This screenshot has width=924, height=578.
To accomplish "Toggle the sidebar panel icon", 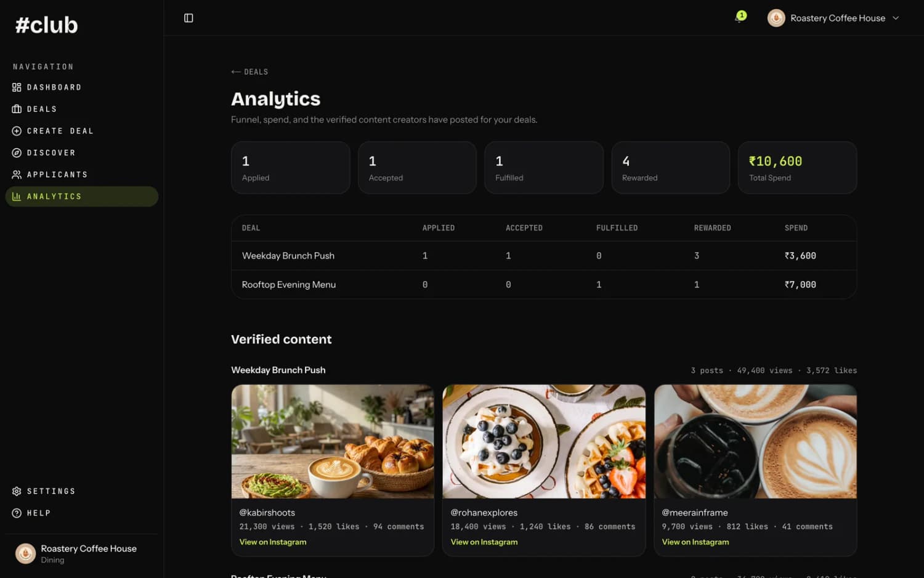I will pos(188,18).
